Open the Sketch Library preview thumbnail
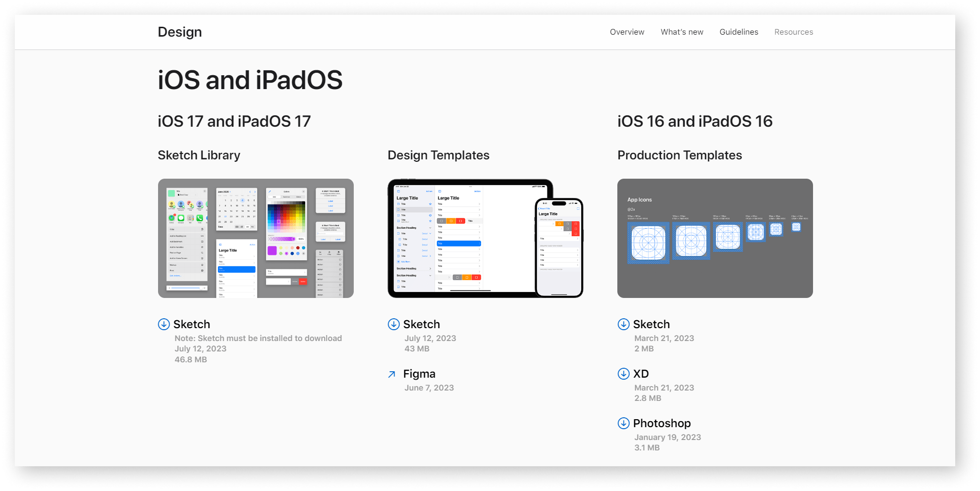The width and height of the screenshot is (980, 491). 256,238
